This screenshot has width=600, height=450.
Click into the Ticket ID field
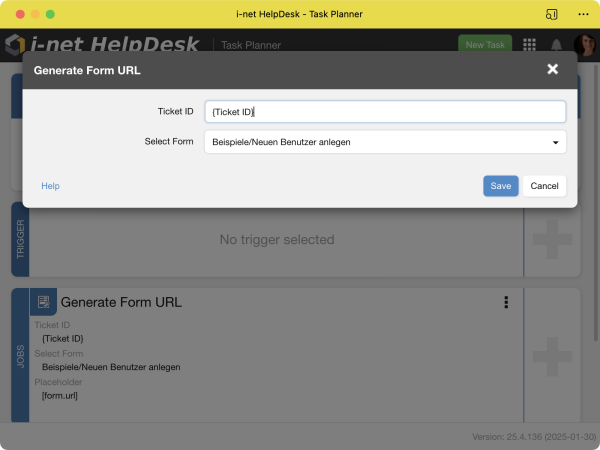[385, 112]
